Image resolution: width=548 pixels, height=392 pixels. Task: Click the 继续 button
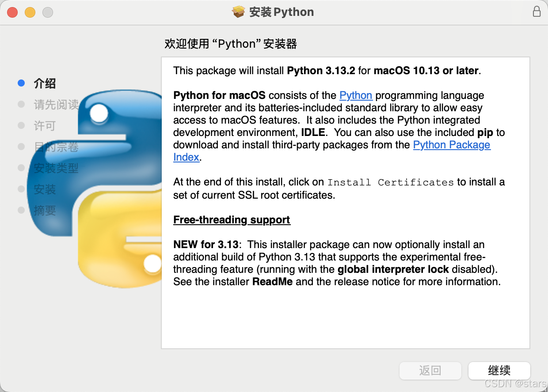pos(499,370)
